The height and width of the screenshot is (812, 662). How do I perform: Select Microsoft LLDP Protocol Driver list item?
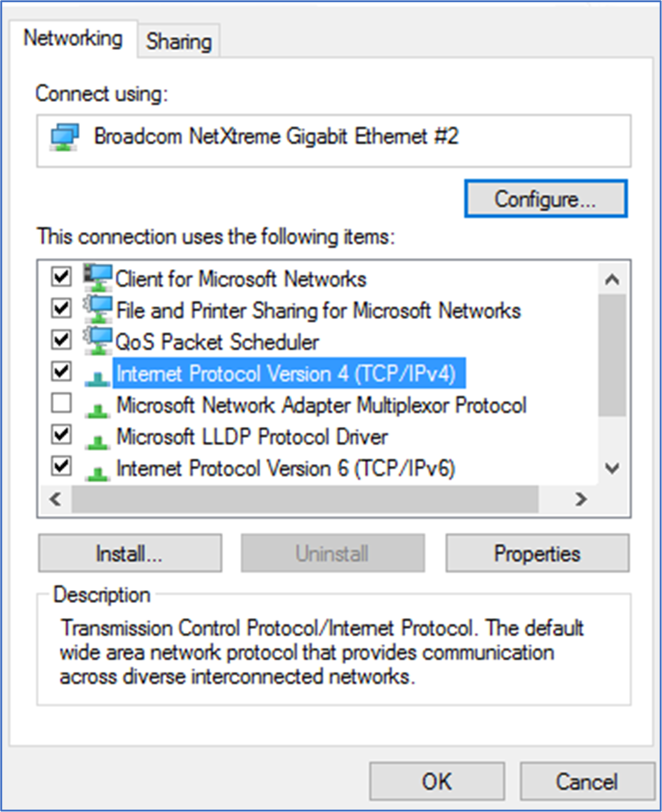tap(252, 437)
